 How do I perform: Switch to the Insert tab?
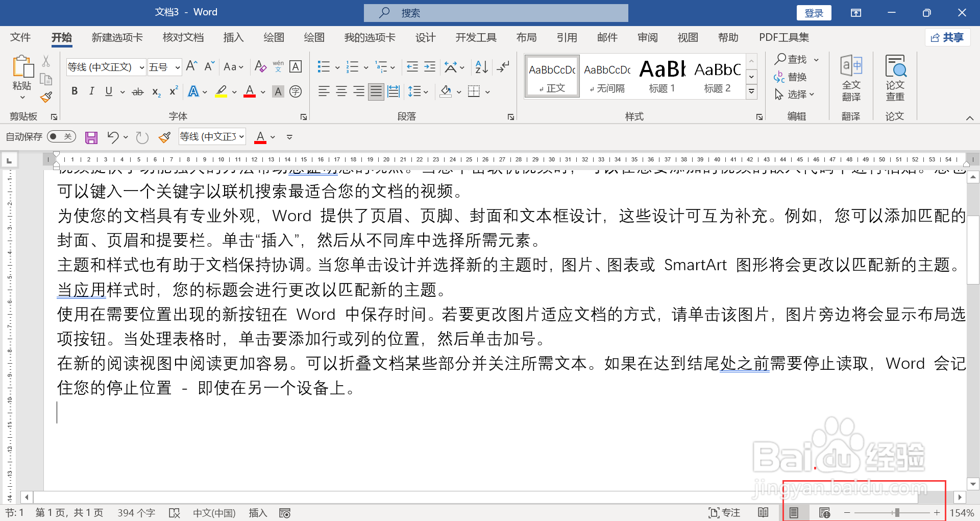point(233,37)
